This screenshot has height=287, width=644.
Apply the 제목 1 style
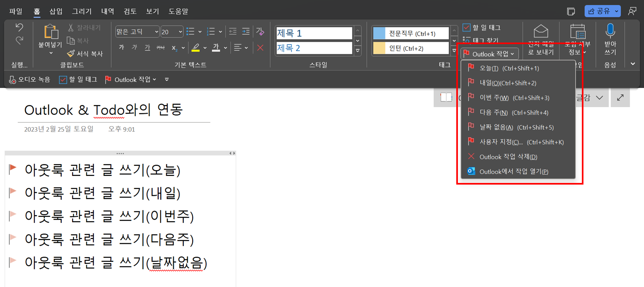pyautogui.click(x=314, y=33)
